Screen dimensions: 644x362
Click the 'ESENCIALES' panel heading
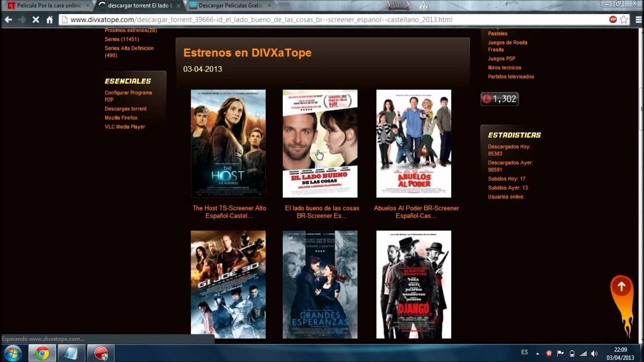128,81
